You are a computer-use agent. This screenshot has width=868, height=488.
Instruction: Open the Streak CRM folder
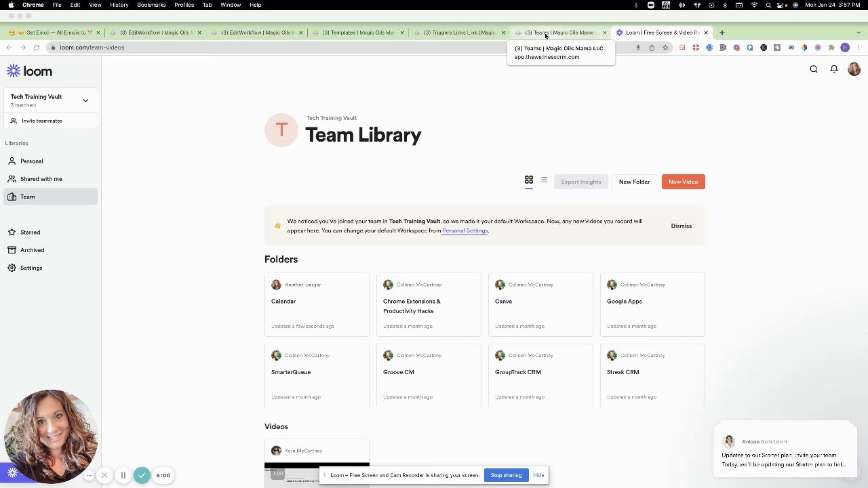(652, 375)
